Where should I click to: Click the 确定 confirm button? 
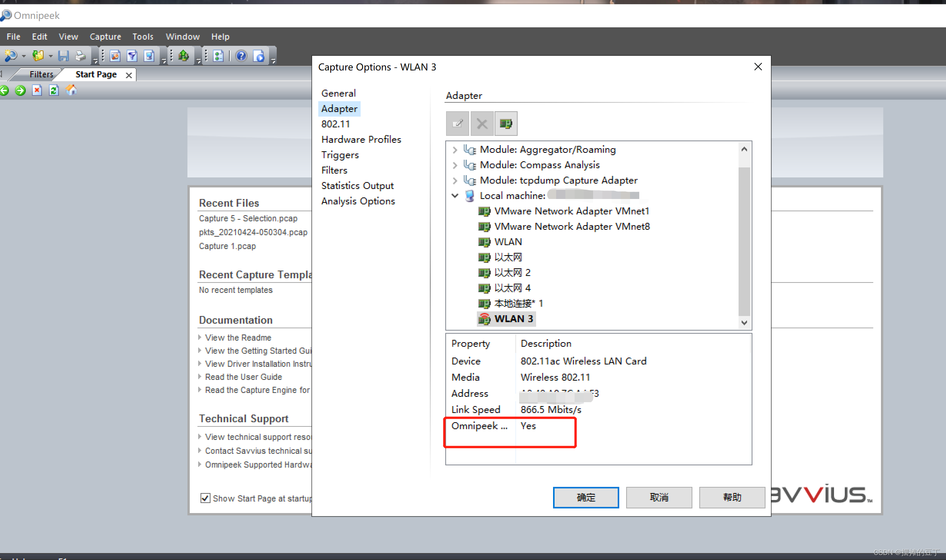tap(585, 497)
